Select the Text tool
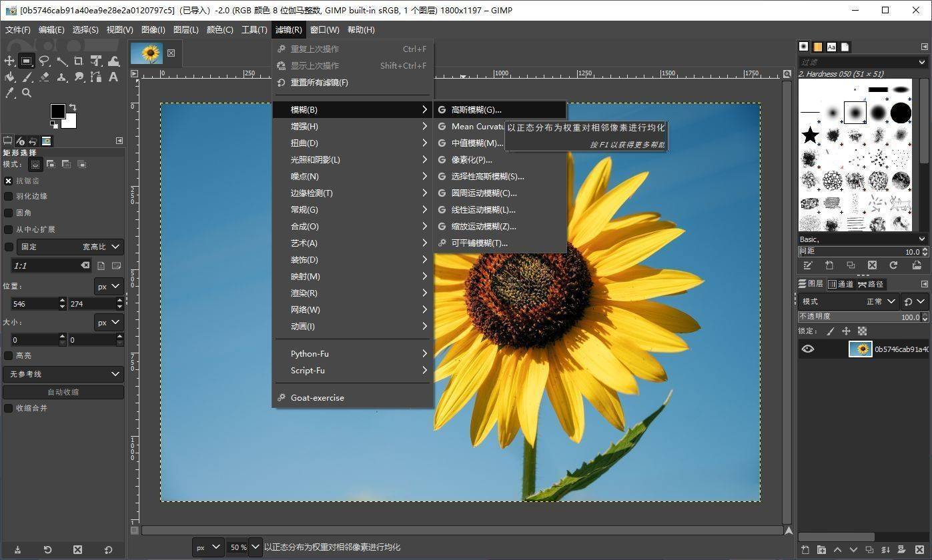 (x=113, y=77)
